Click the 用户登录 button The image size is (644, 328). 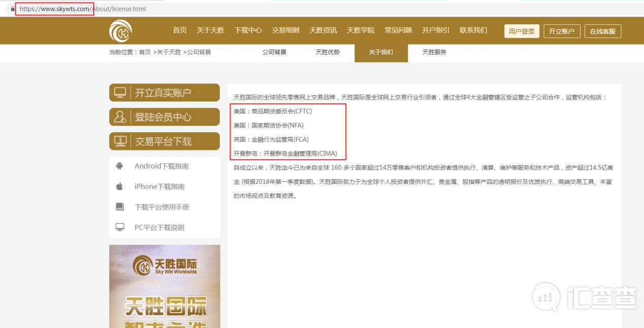(522, 31)
